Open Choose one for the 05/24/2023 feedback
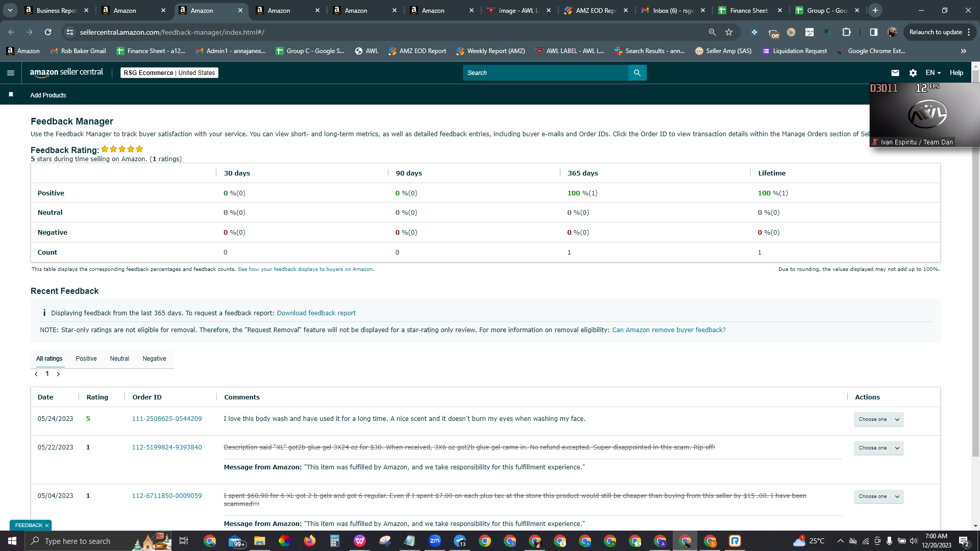 pyautogui.click(x=878, y=419)
